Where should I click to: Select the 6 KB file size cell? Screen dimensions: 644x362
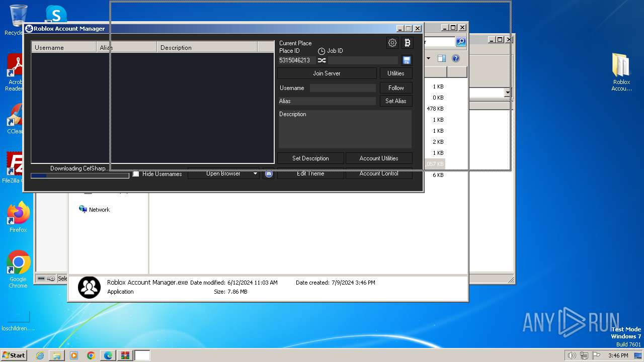click(438, 175)
